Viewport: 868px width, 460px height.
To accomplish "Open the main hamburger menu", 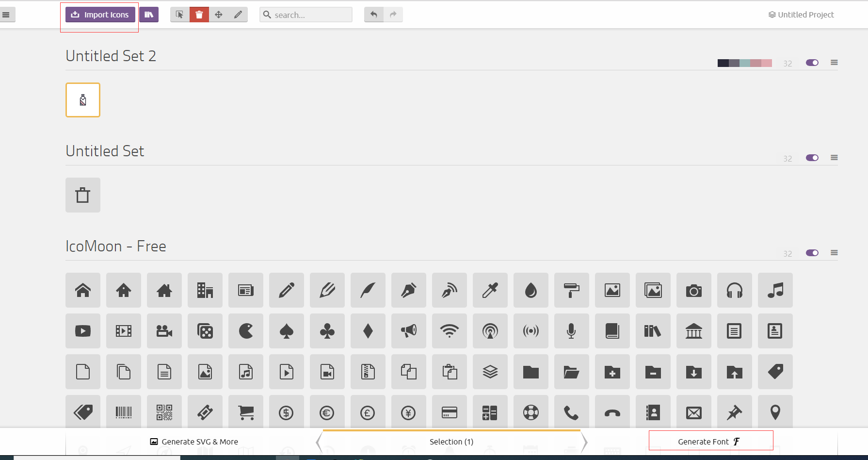I will [6, 15].
